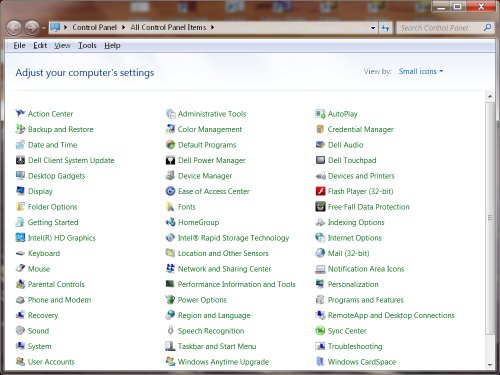
Task: Open the Indexing Options link
Action: pyautogui.click(x=356, y=222)
